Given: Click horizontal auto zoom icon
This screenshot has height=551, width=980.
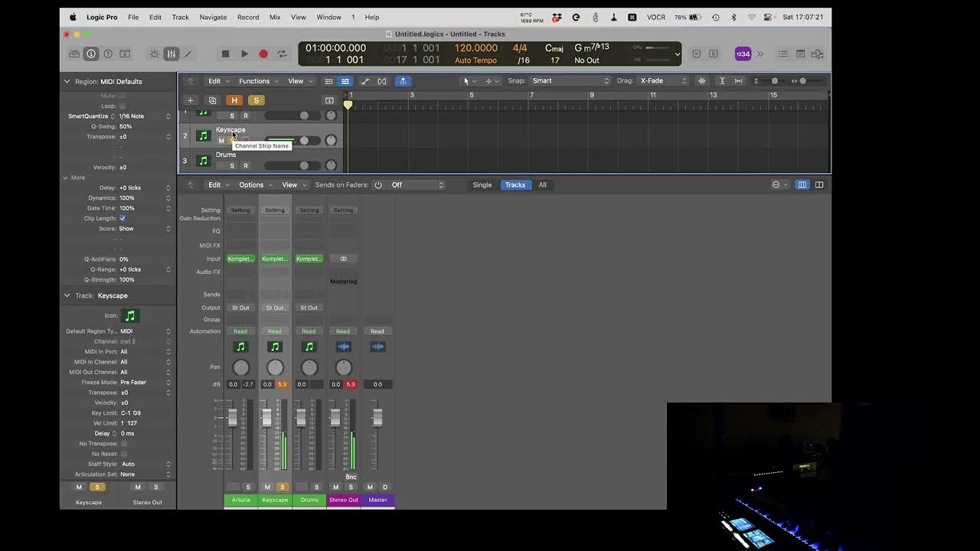Looking at the screenshot, I should click(x=738, y=81).
